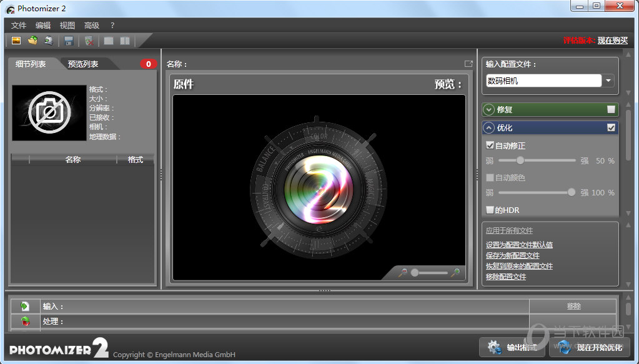Enable the 的HDR checkbox

[x=490, y=210]
